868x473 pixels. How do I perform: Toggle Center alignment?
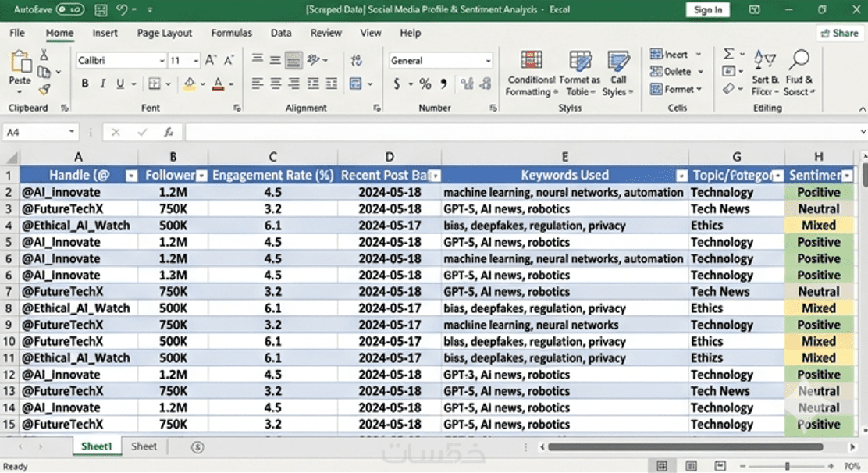point(276,84)
